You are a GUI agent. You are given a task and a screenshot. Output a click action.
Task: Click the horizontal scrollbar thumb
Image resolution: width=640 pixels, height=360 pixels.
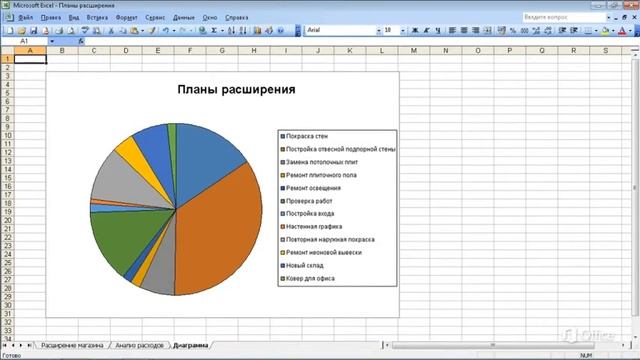click(x=493, y=345)
